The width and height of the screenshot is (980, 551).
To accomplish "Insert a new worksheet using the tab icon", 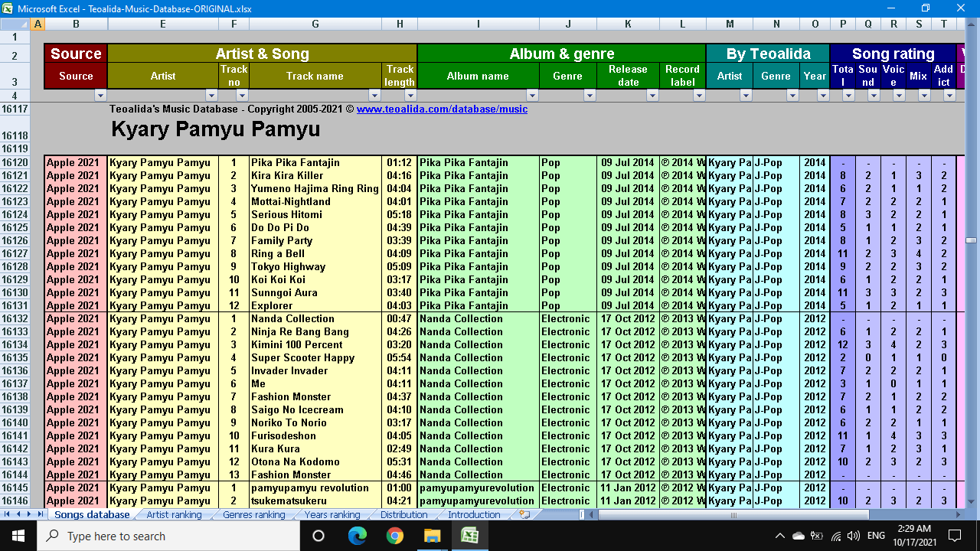I will pos(524,514).
